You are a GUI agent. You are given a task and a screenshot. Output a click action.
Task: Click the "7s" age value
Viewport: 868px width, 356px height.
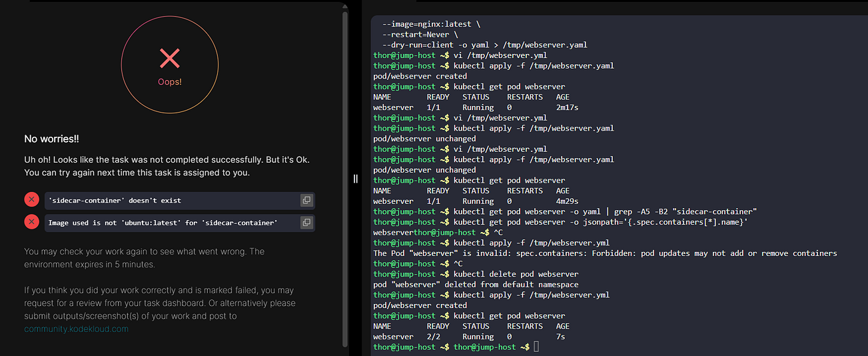560,337
